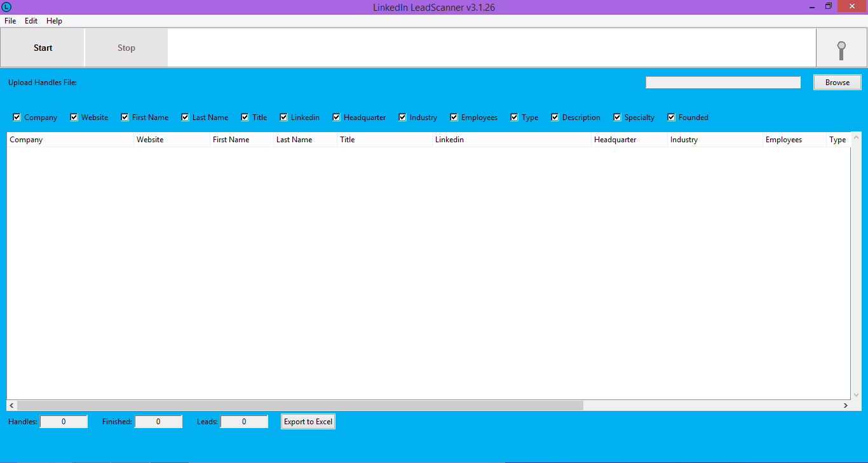
Task: Click the horizontal scrollbar thumb
Action: tap(300, 405)
